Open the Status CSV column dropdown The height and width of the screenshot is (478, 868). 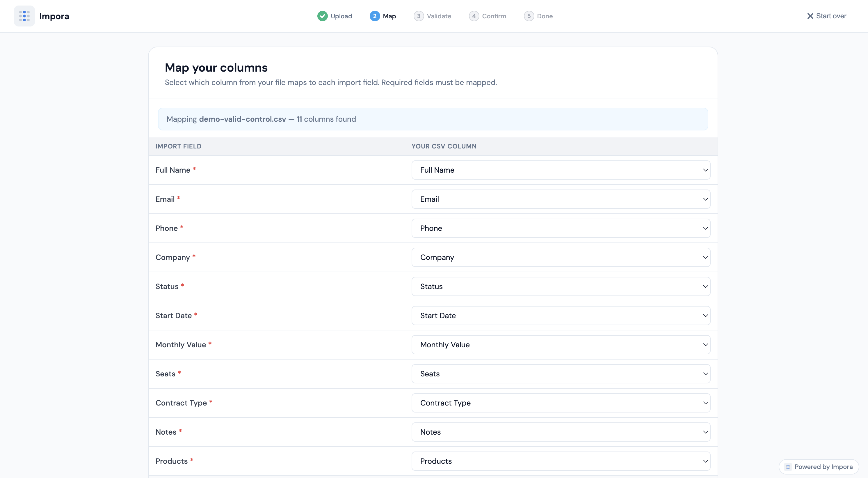[561, 286]
